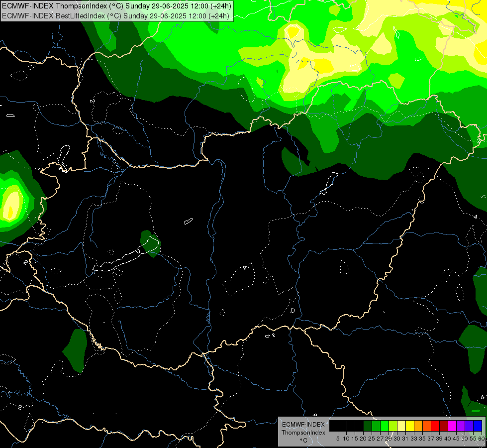Click the BestLiftedIndex title line at top
The height and width of the screenshot is (448, 487).
(115, 16)
